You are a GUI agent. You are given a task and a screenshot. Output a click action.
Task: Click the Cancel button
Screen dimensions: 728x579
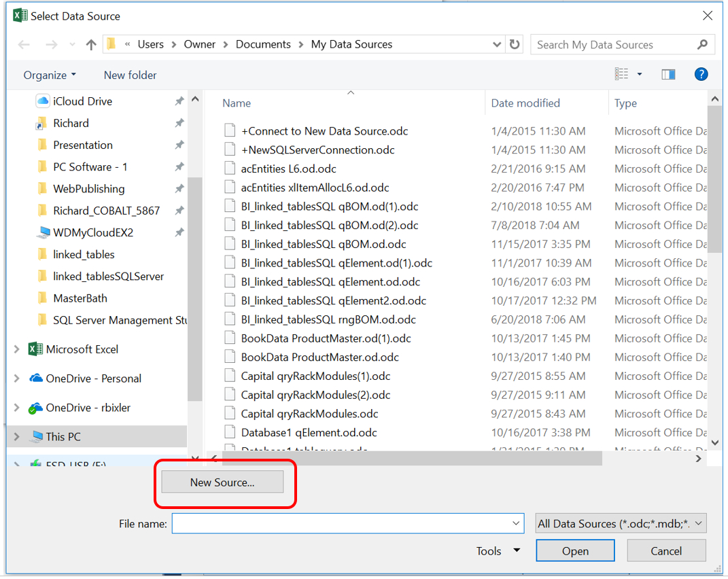(666, 550)
